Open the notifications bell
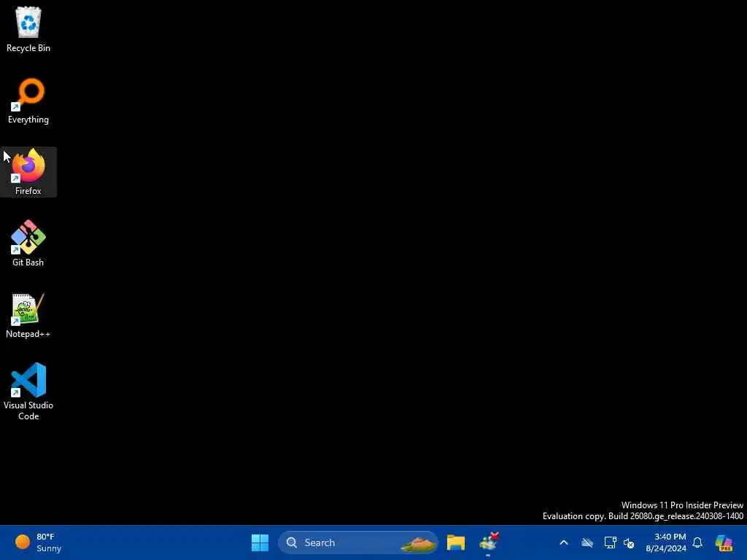 pos(697,542)
